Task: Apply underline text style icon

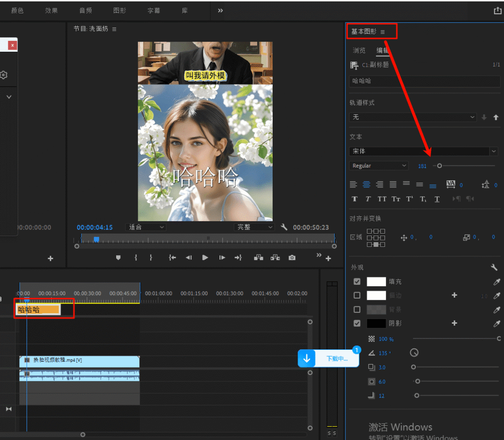Action: click(x=437, y=199)
